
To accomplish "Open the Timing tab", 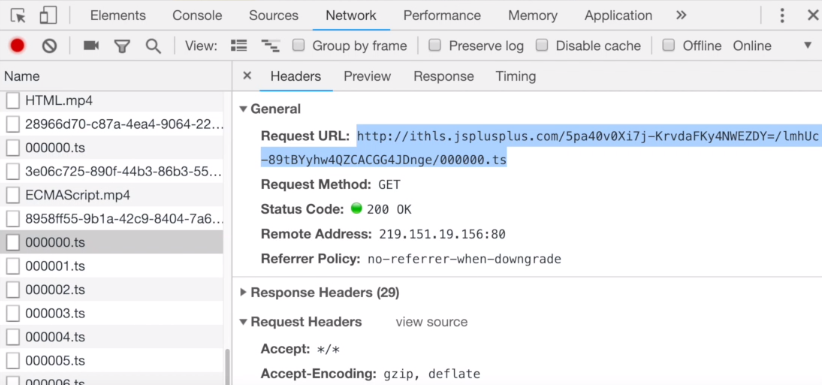I will coord(516,77).
